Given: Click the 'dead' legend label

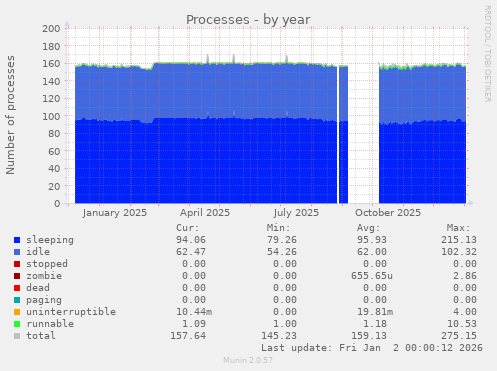Looking at the screenshot, I should point(38,288).
